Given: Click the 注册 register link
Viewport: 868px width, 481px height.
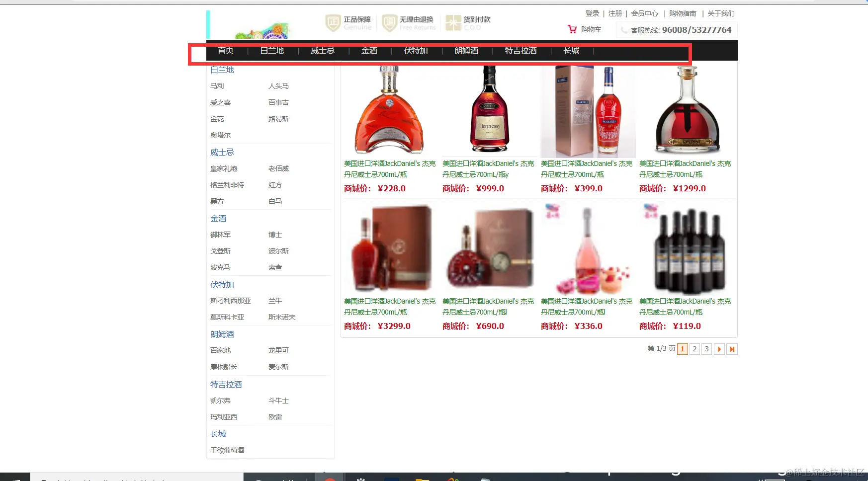Looking at the screenshot, I should [x=615, y=13].
